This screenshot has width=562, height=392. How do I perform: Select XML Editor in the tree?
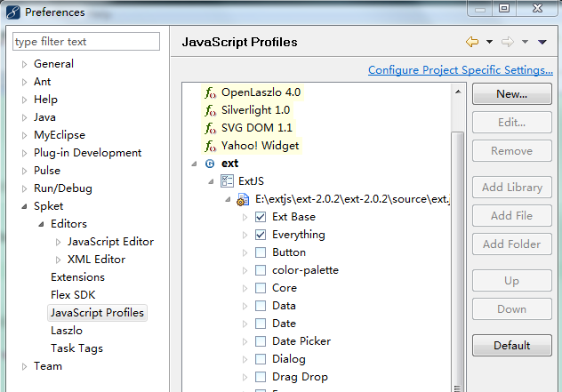tap(96, 260)
